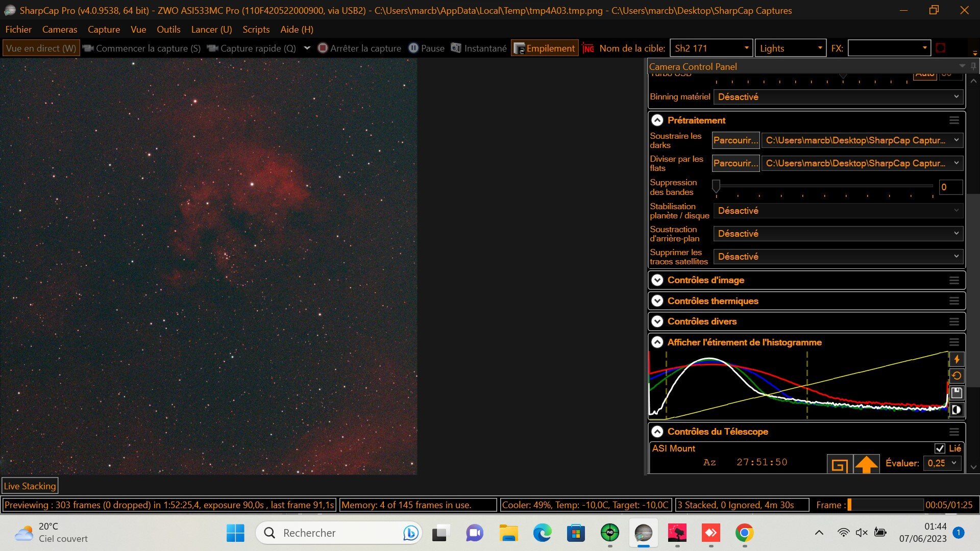
Task: Open PHD2 guiding from the taskbar
Action: pos(609,533)
